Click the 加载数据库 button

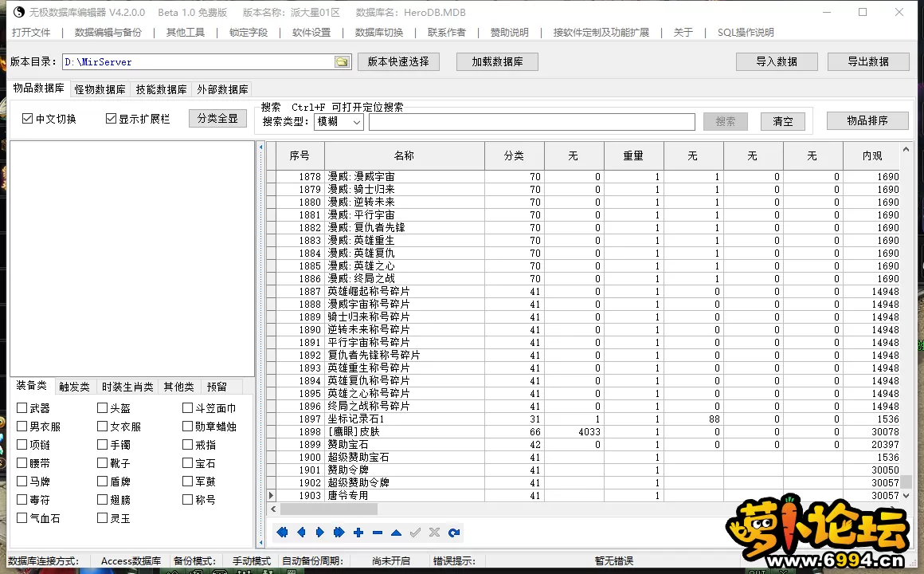(x=497, y=61)
